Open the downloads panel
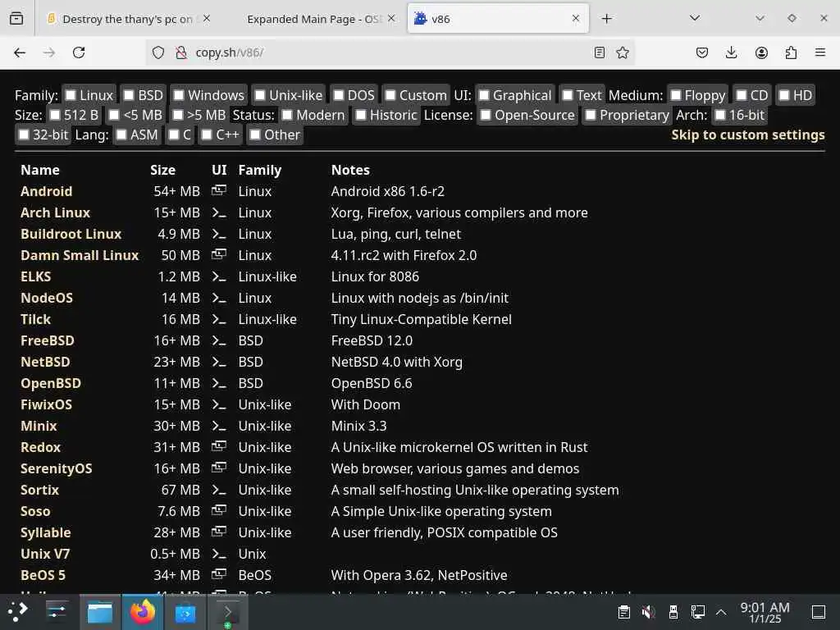The image size is (840, 630). (x=731, y=52)
